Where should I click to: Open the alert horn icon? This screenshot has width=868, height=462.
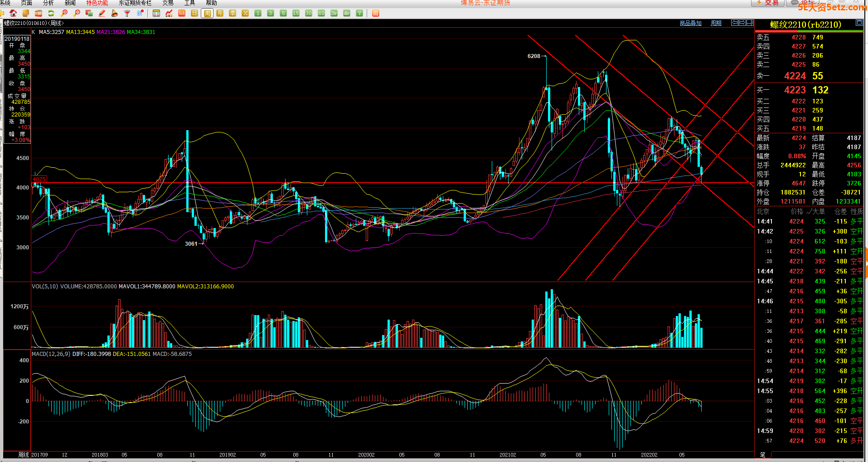tap(115, 13)
